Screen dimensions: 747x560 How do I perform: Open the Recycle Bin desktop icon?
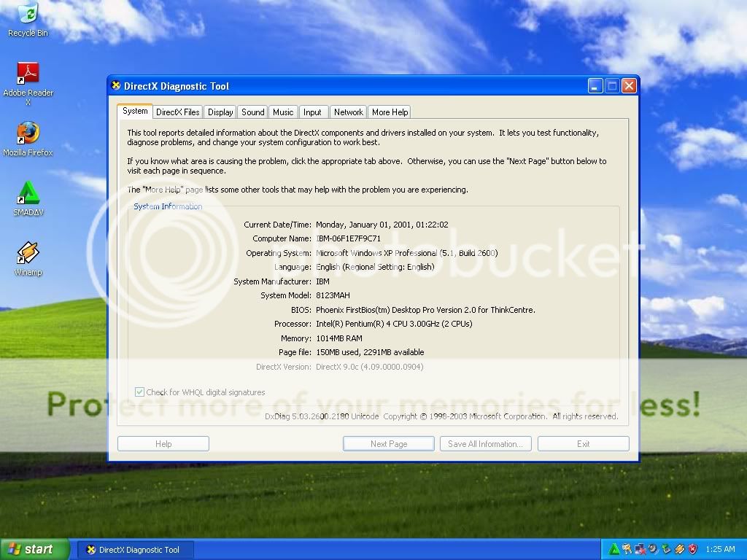click(28, 19)
